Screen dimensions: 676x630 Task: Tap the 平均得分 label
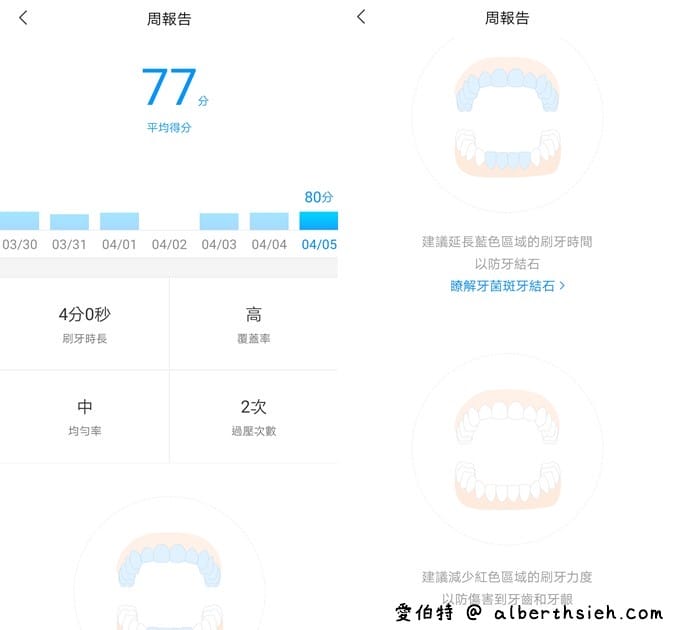(169, 128)
